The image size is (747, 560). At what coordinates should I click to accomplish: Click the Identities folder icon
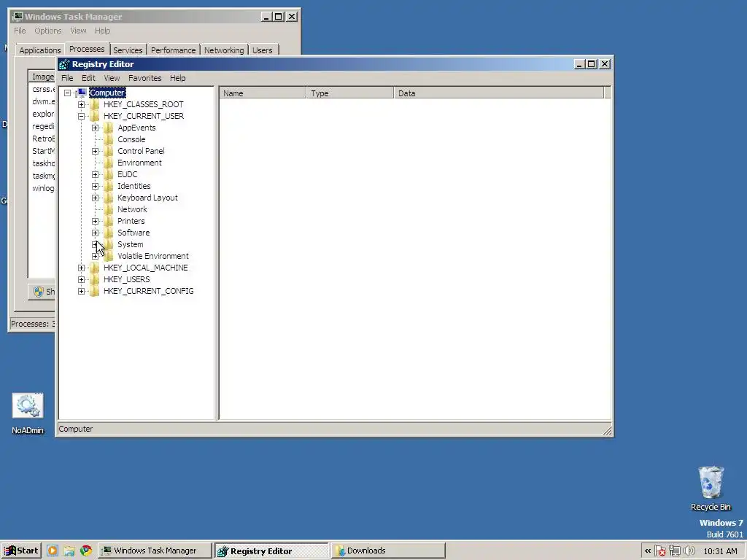[x=109, y=186]
